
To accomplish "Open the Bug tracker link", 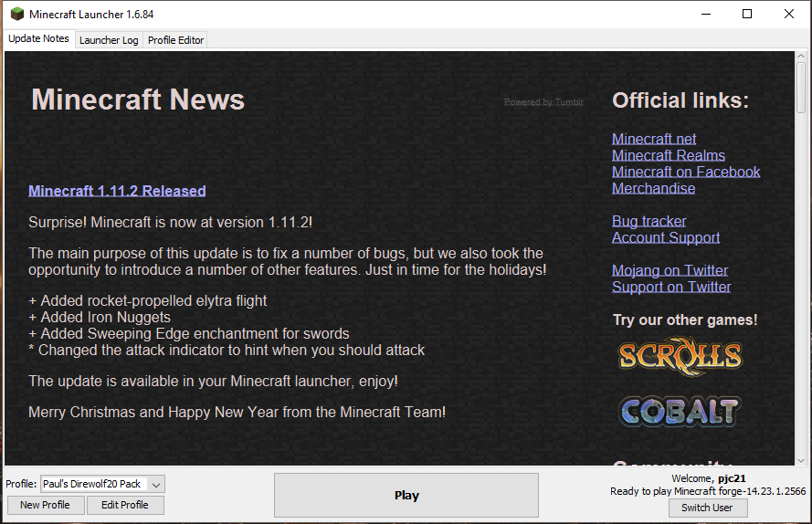I will tap(649, 221).
